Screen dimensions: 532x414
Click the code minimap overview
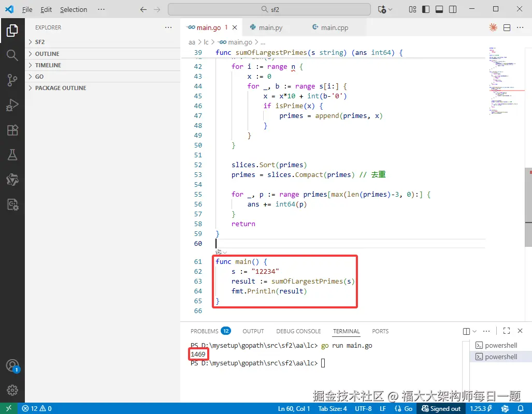pos(507,81)
